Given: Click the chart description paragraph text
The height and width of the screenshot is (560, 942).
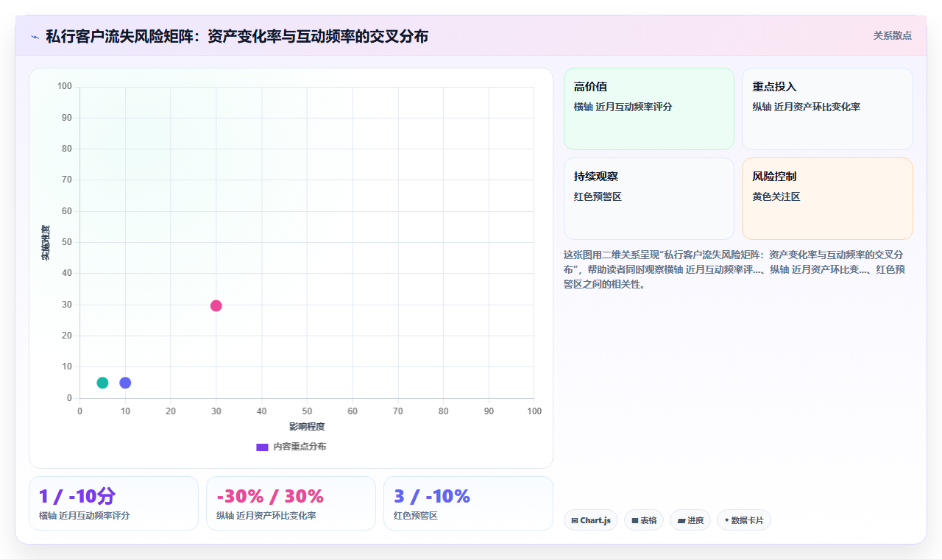Looking at the screenshot, I should pos(734,269).
